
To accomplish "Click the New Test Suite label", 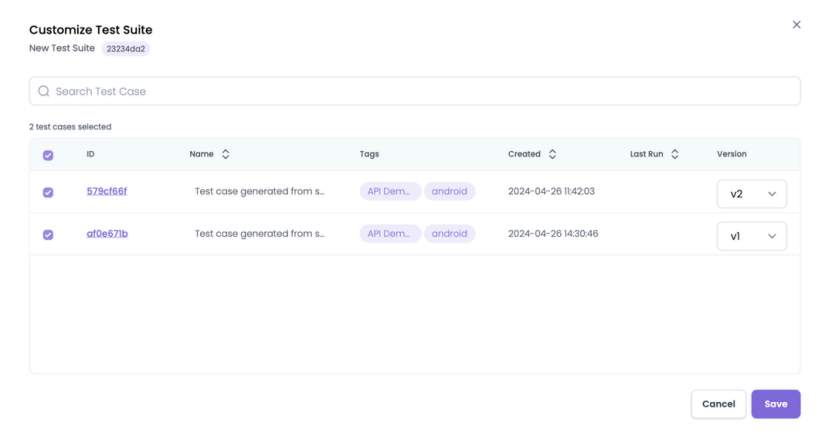I will tap(62, 48).
